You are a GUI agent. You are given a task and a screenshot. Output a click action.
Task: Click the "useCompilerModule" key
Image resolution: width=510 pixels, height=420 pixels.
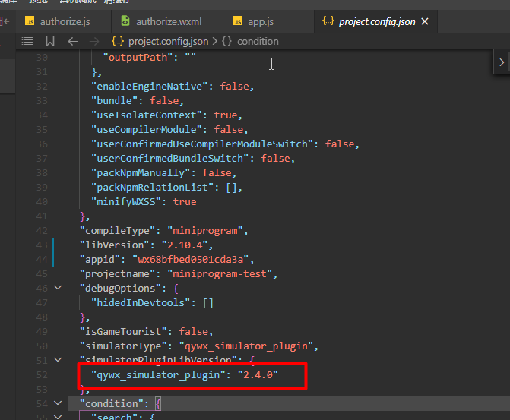pos(147,129)
